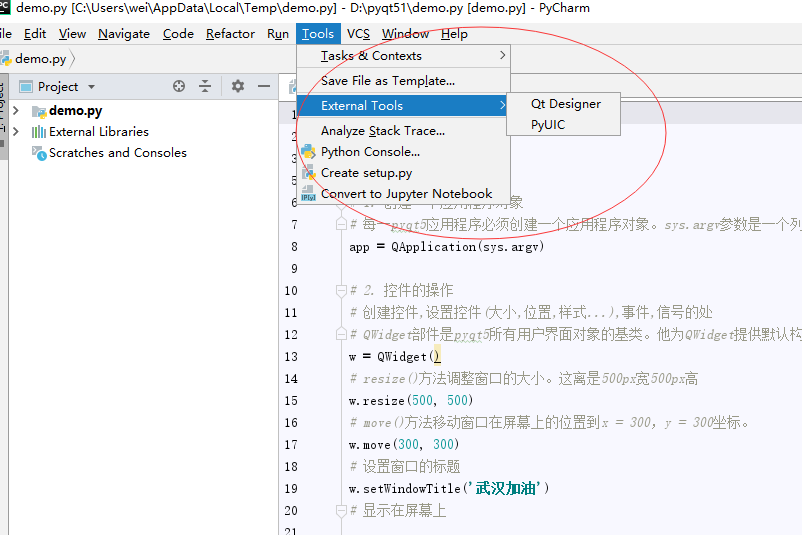Click the Project panel title label
Screen dimensions: 802x535
tap(58, 86)
